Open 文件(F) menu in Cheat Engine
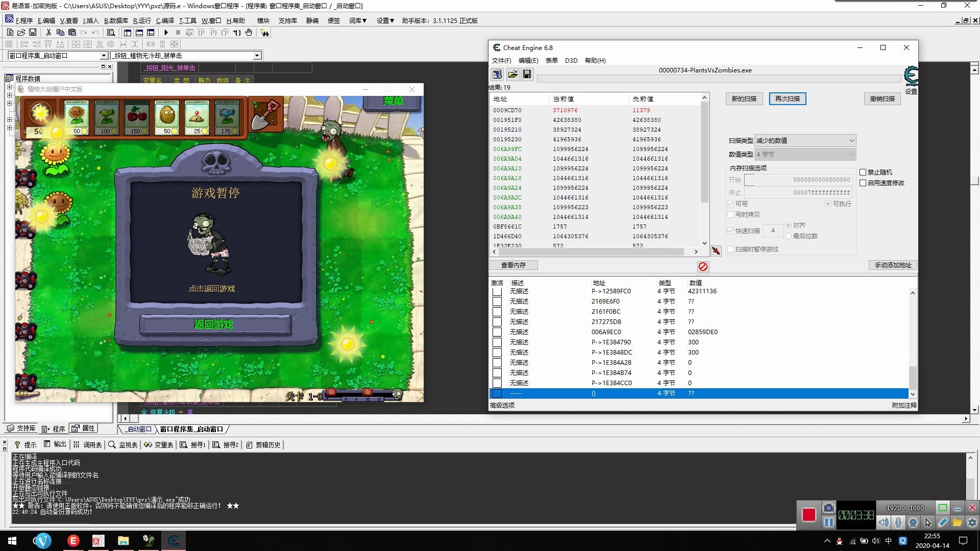Image resolution: width=980 pixels, height=551 pixels. tap(501, 61)
